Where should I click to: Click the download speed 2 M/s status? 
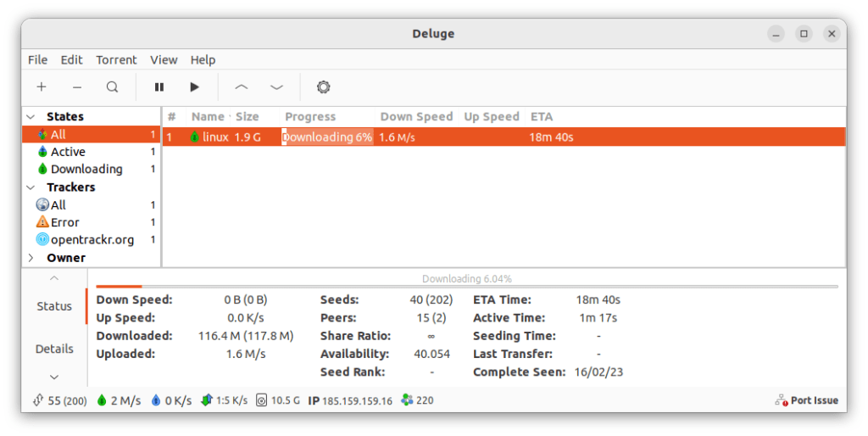[x=119, y=400]
